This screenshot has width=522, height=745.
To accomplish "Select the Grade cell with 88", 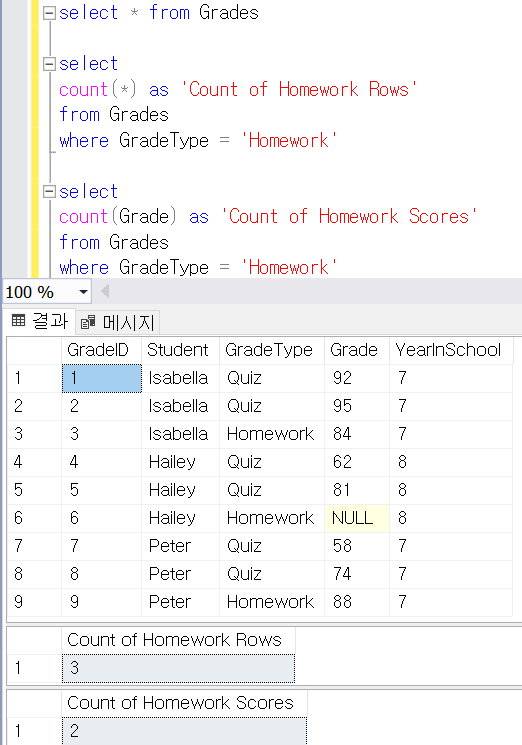I will (356, 602).
